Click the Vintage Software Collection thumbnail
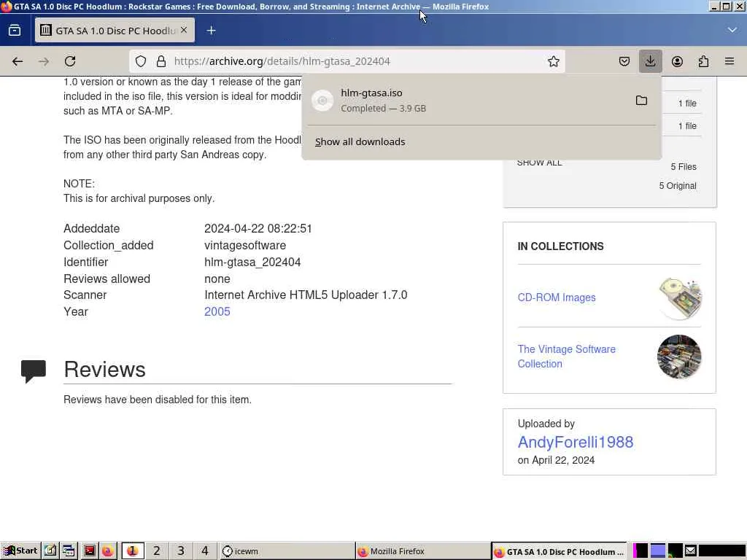This screenshot has width=747, height=560. click(679, 357)
